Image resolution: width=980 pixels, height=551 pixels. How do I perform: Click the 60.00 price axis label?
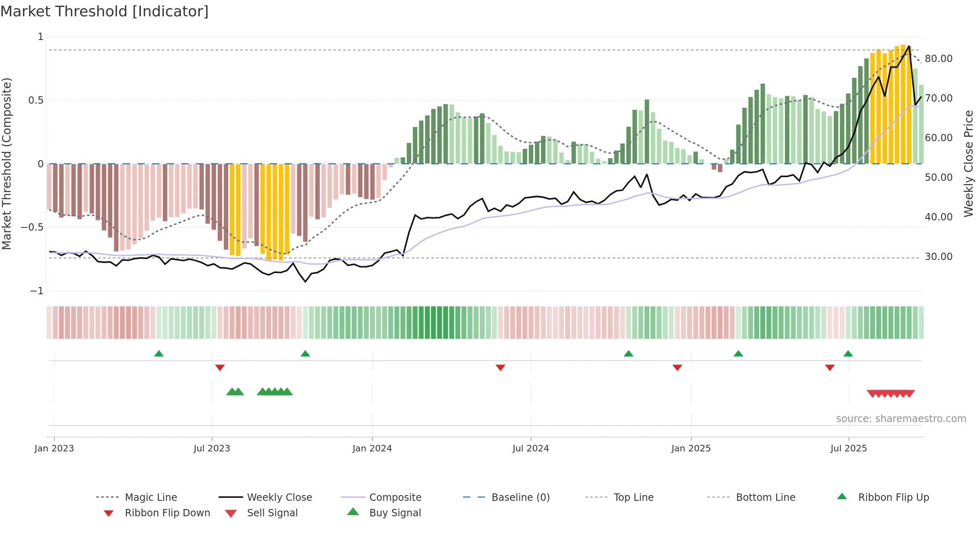click(x=939, y=138)
